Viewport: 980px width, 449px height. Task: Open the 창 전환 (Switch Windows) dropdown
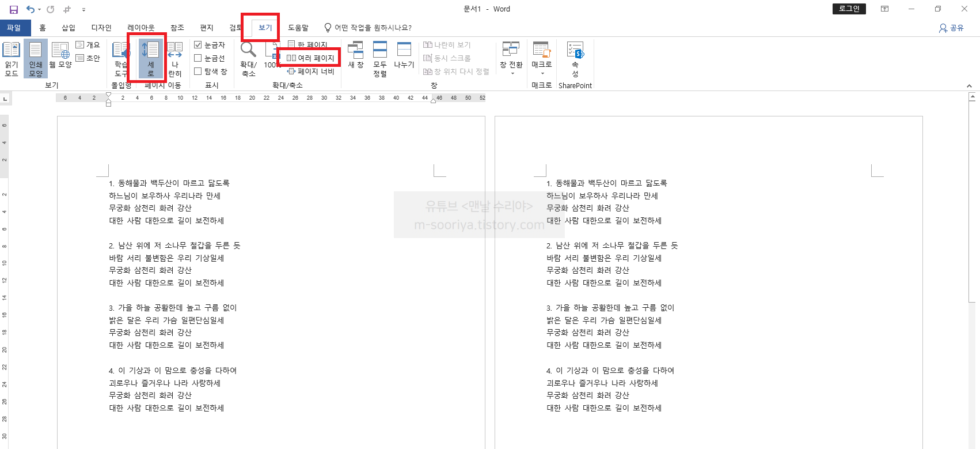(x=511, y=59)
